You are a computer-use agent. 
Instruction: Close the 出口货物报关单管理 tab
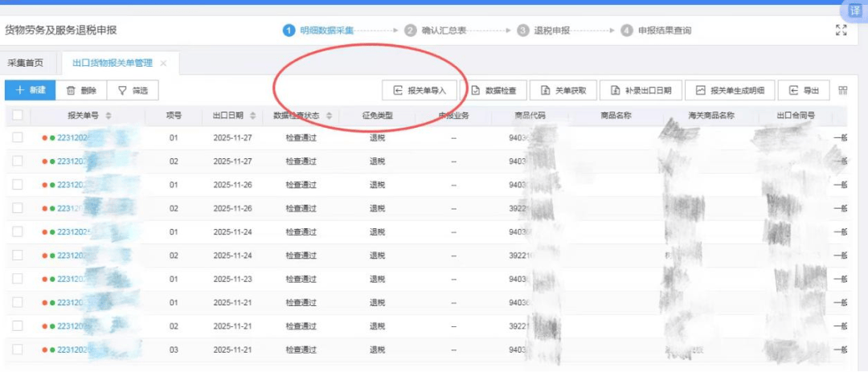click(x=164, y=63)
